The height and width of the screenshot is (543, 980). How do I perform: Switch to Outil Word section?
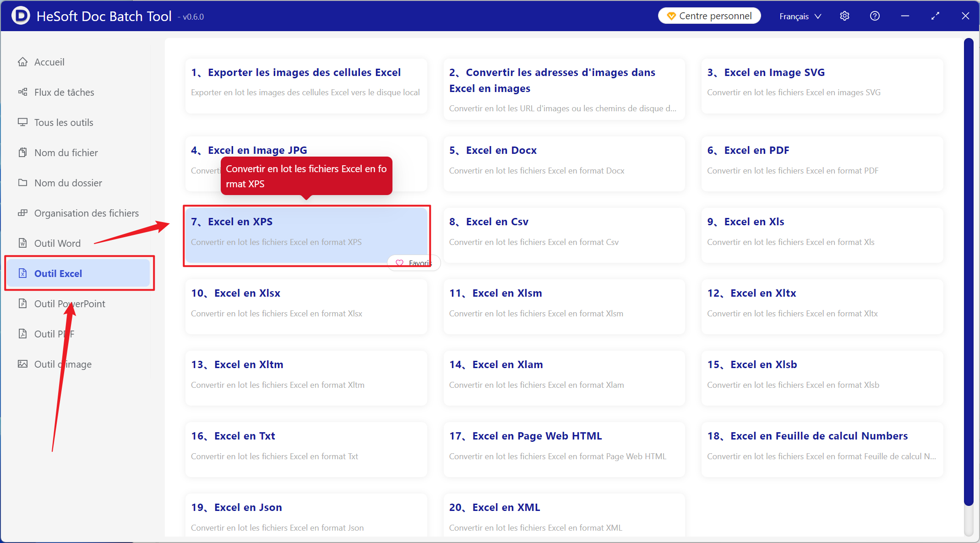(79, 243)
